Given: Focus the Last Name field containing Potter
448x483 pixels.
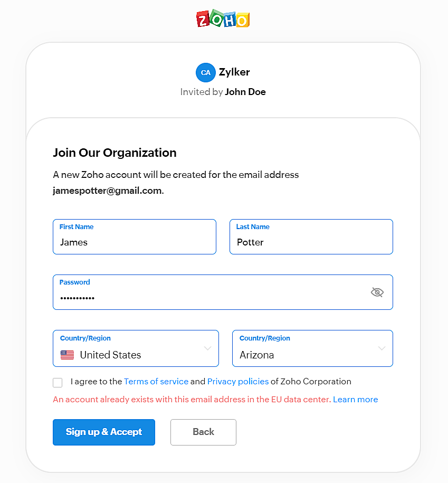Looking at the screenshot, I should click(x=311, y=242).
